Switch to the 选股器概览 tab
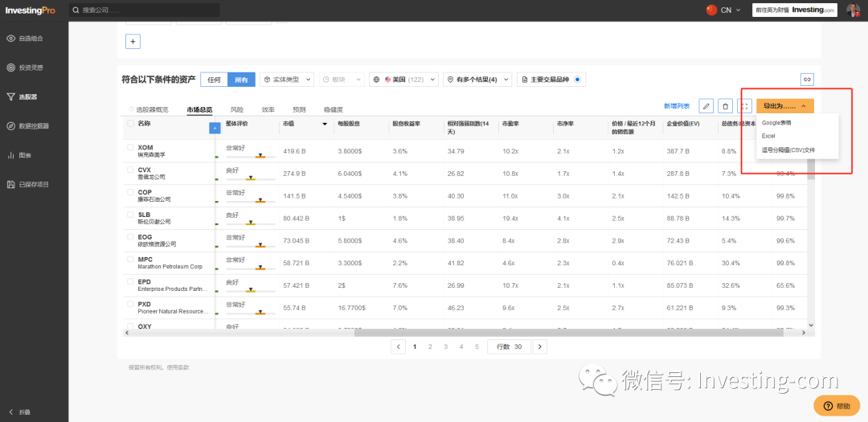 pyautogui.click(x=152, y=109)
